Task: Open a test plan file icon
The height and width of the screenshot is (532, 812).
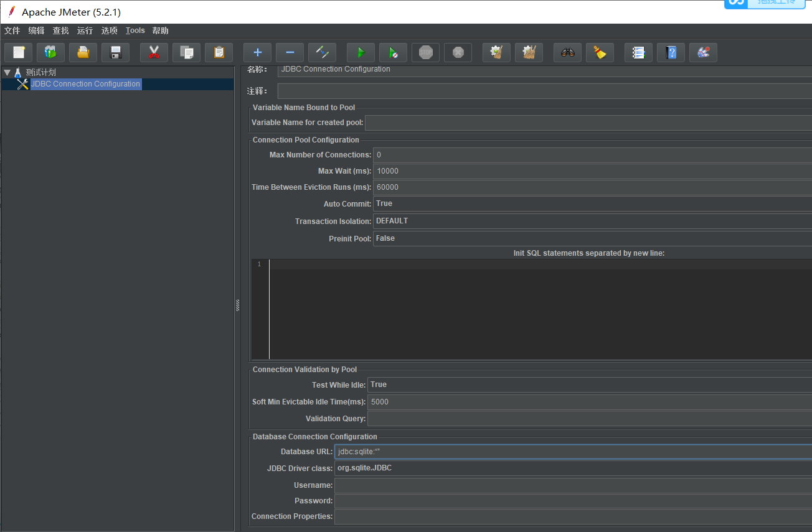Action: point(83,53)
